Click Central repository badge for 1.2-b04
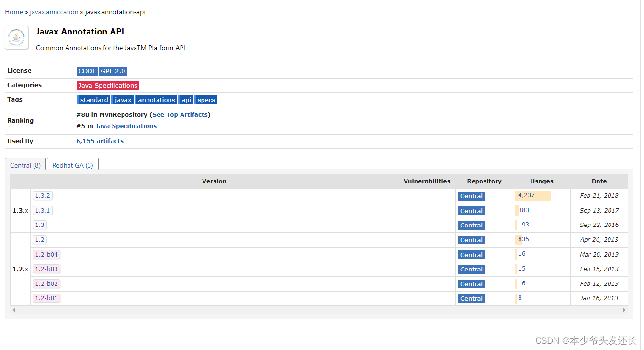644x350 pixels. [471, 255]
